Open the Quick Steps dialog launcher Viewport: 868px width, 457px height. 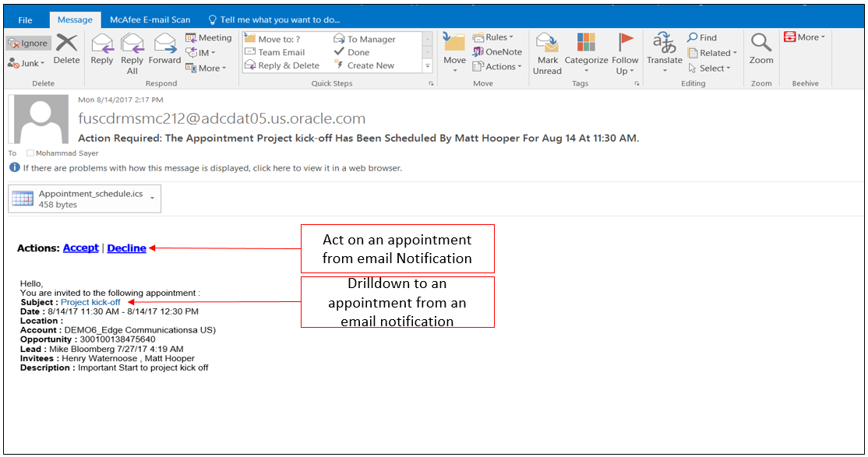(x=431, y=83)
